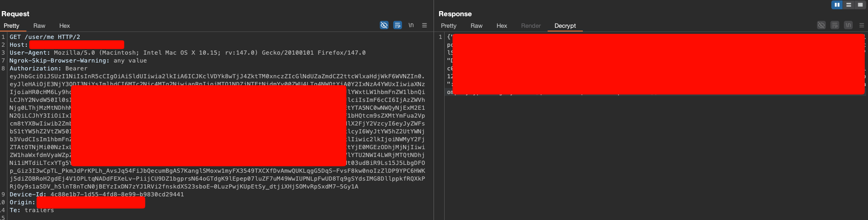
Task: Click the Response Decrypt tab
Action: pos(565,26)
